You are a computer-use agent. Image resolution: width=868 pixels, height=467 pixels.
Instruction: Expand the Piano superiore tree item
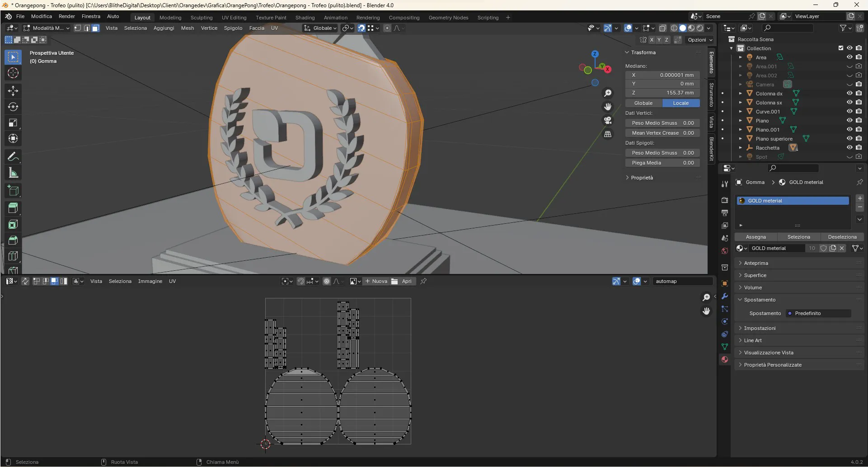[741, 138]
